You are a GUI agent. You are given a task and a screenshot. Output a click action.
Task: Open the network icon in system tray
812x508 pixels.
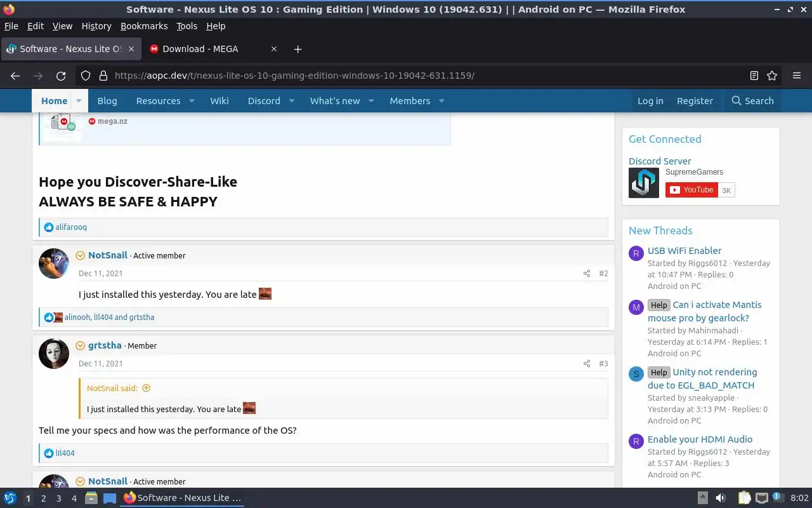[762, 498]
